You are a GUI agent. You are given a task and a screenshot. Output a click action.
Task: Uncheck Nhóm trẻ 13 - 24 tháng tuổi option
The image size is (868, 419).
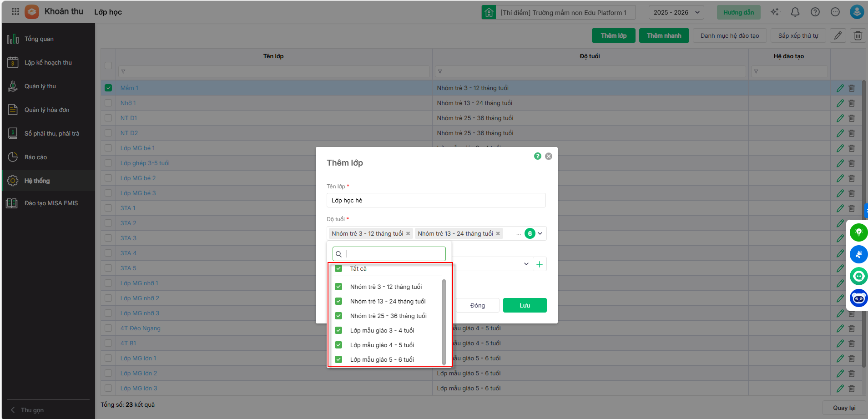click(338, 301)
